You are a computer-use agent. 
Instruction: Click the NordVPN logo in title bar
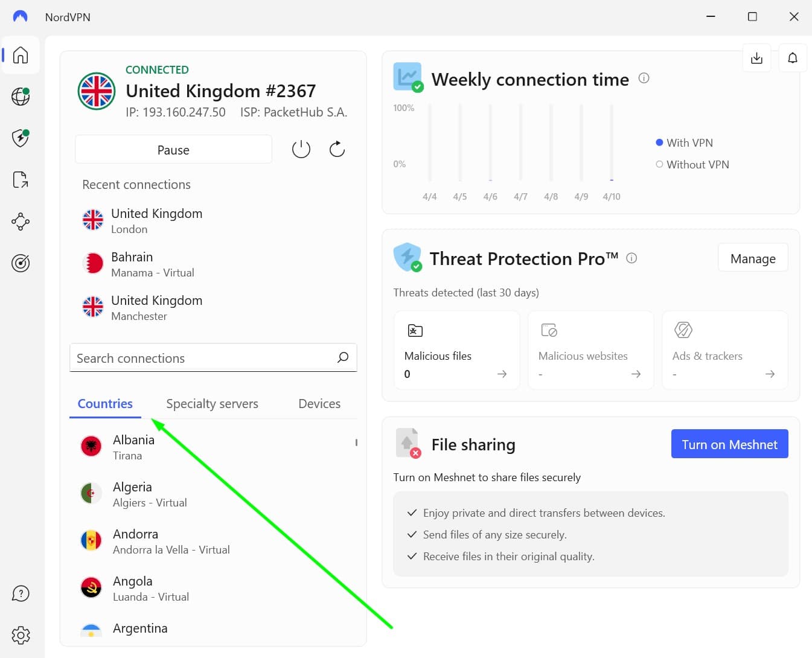click(21, 17)
